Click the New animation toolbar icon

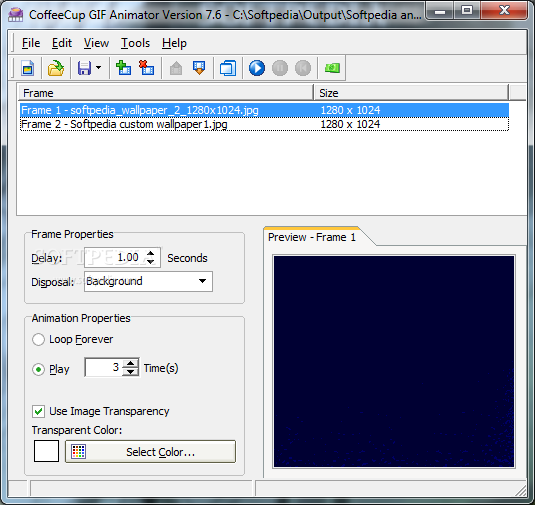point(28,68)
